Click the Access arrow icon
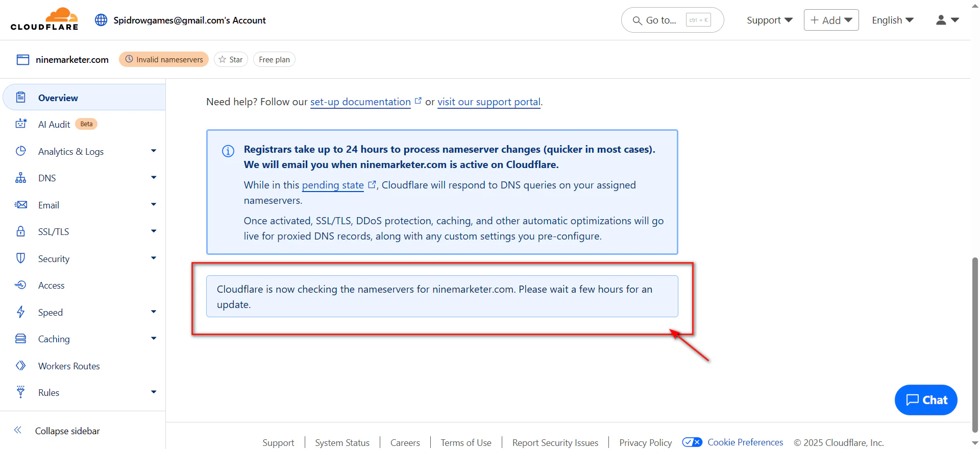 point(21,285)
